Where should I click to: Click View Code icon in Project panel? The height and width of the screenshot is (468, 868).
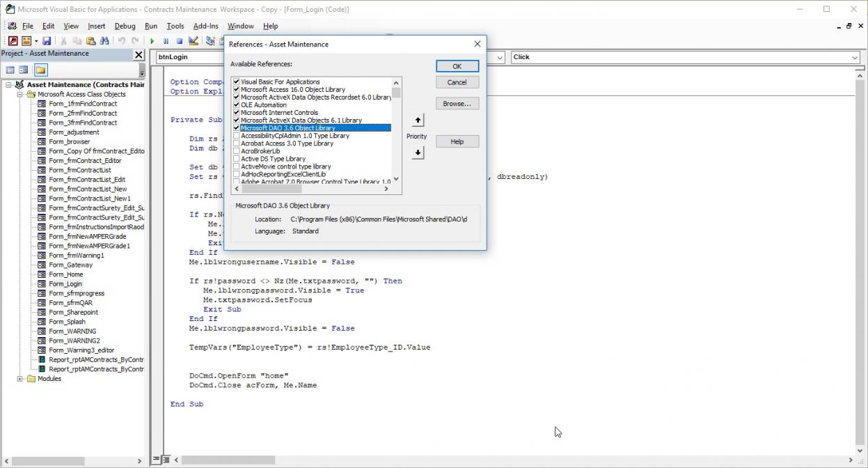coord(10,70)
